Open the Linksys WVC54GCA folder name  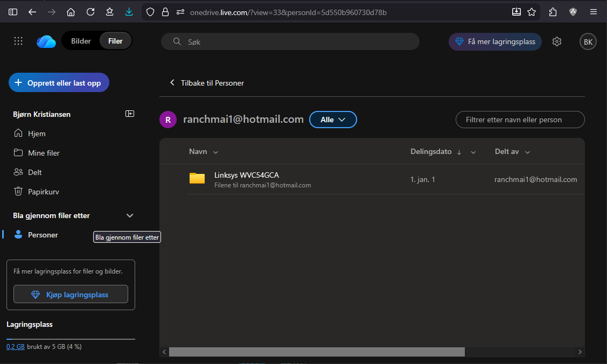coord(247,175)
